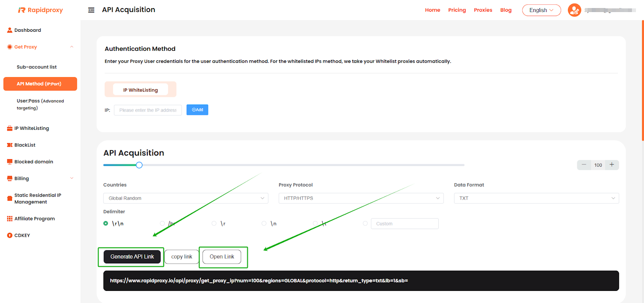Viewport: 644px width, 303px height.
Task: Click the Open Link button
Action: coord(222,257)
